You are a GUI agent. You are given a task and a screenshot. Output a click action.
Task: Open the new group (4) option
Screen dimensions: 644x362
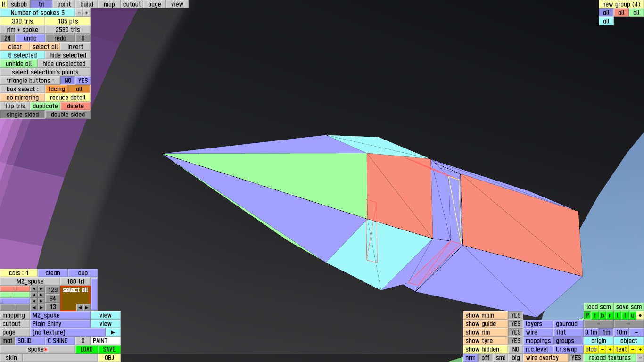621,4
